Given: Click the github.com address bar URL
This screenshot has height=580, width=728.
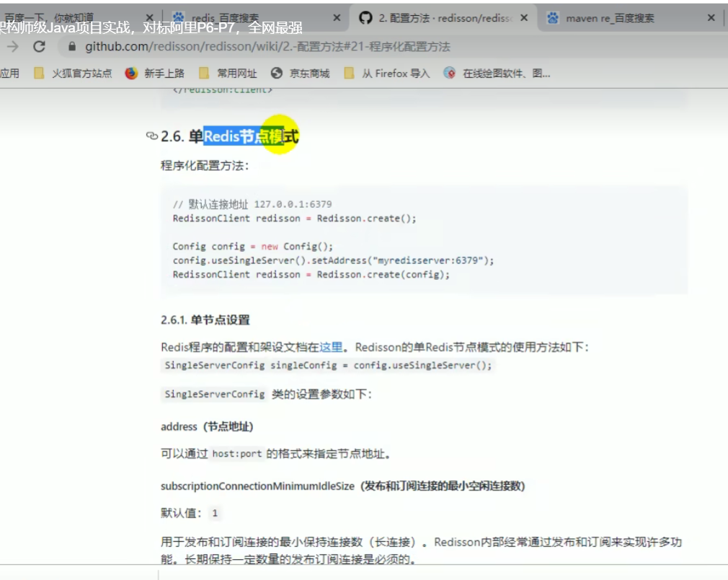Looking at the screenshot, I should [267, 46].
